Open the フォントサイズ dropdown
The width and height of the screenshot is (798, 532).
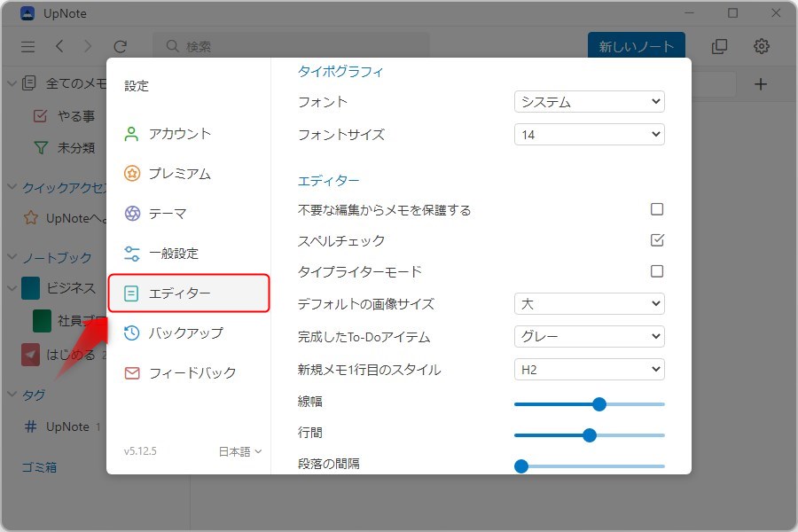[590, 135]
